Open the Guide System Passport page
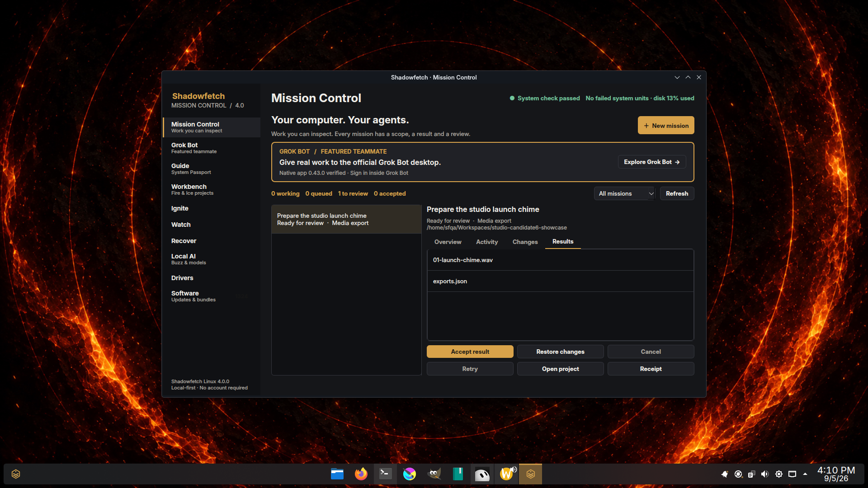Viewport: 868px width, 488px height. pos(212,169)
